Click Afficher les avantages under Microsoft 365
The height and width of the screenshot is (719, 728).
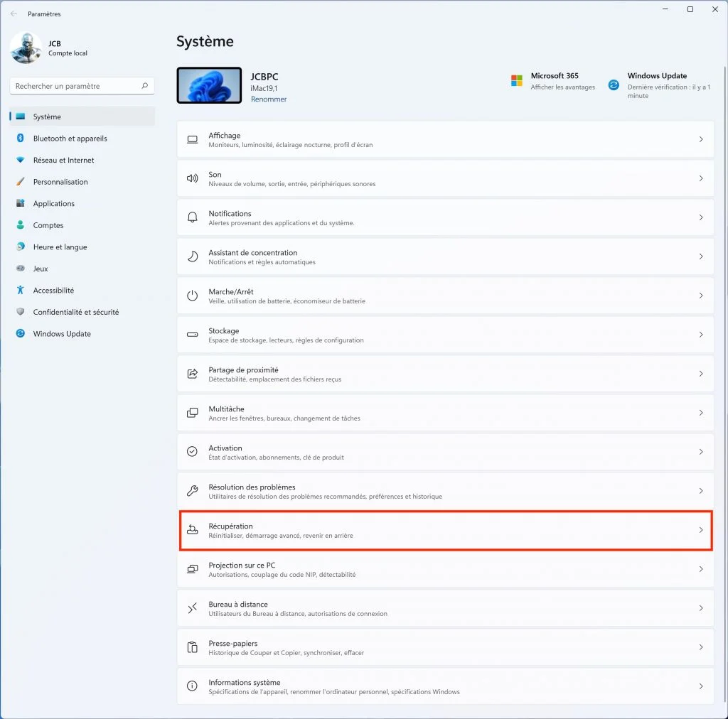[563, 87]
